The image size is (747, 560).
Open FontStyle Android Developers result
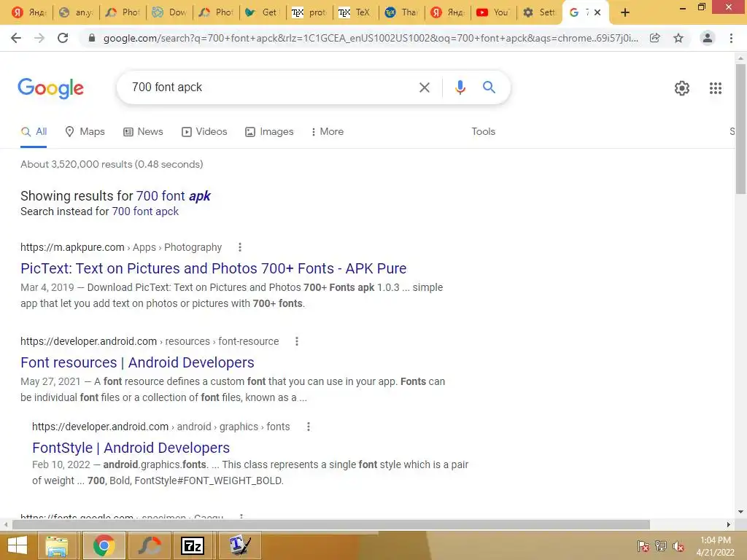click(131, 448)
